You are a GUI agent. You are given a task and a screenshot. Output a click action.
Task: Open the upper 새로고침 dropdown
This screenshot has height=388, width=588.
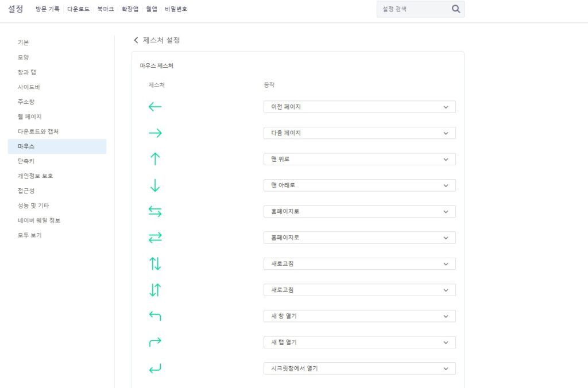tap(359, 264)
